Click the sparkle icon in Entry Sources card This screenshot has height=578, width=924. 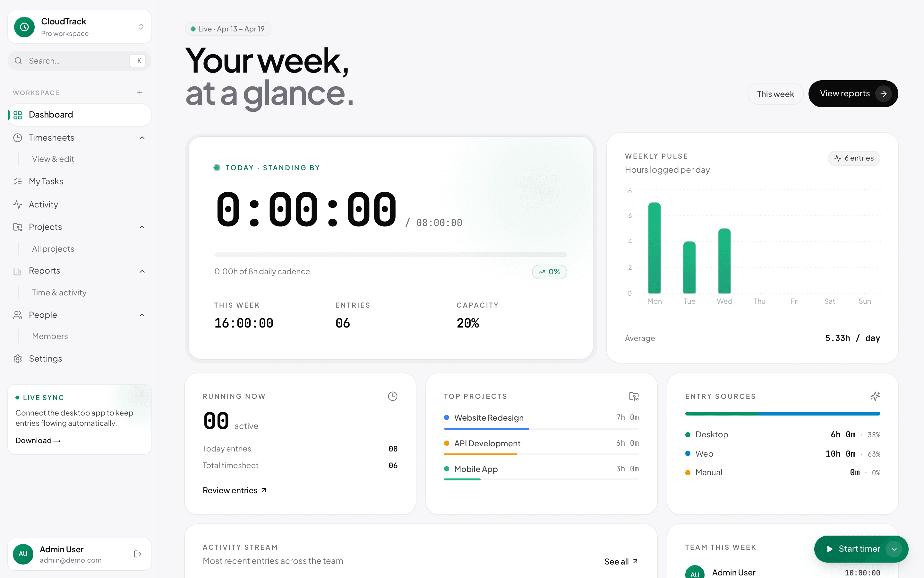(x=875, y=397)
